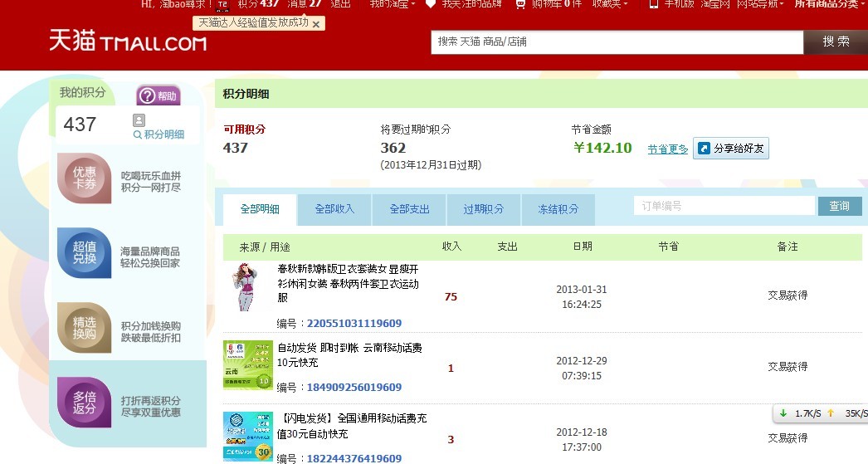Open the 收藏夹 dropdown
The width and height of the screenshot is (868, 464).
point(610,4)
